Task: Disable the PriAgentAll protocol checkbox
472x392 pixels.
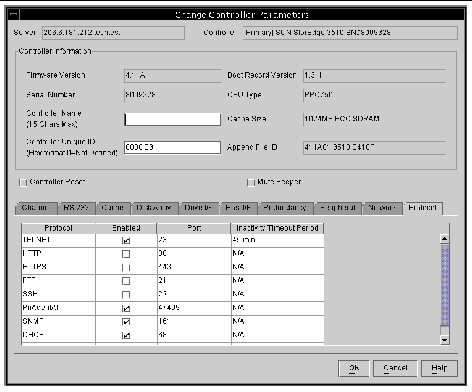Action: click(126, 308)
